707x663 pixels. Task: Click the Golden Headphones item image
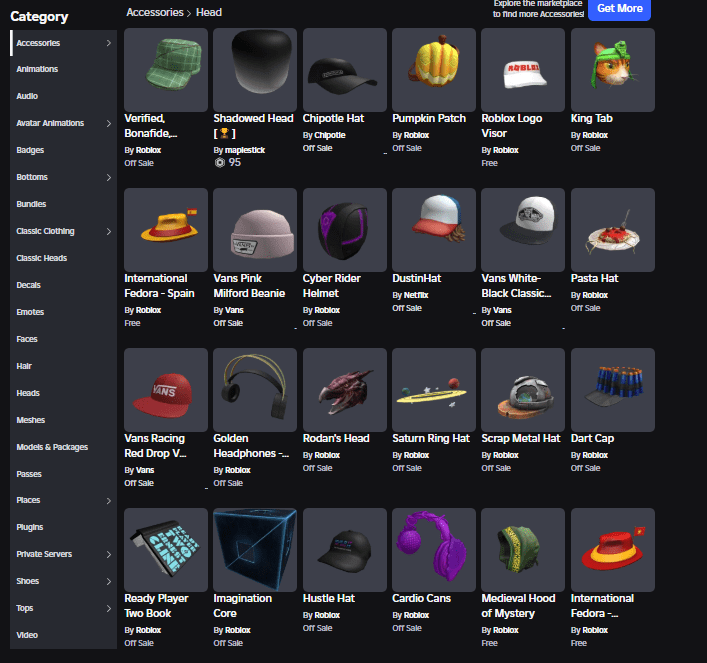click(x=255, y=389)
